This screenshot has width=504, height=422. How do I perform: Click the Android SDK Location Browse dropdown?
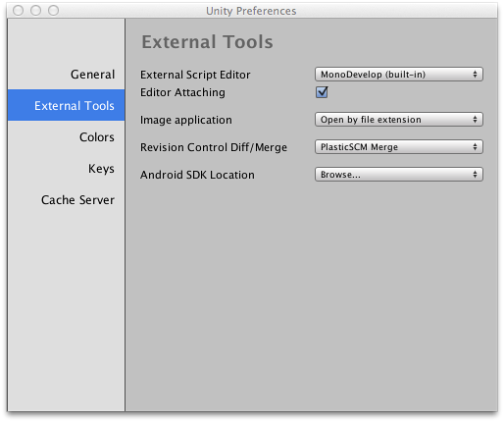pyautogui.click(x=399, y=175)
